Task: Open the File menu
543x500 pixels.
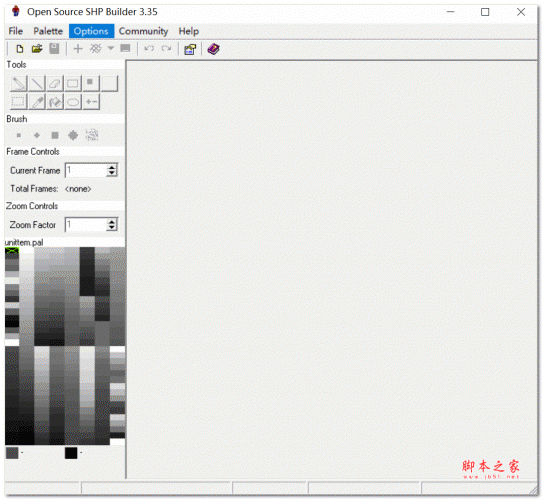Action: (x=16, y=31)
